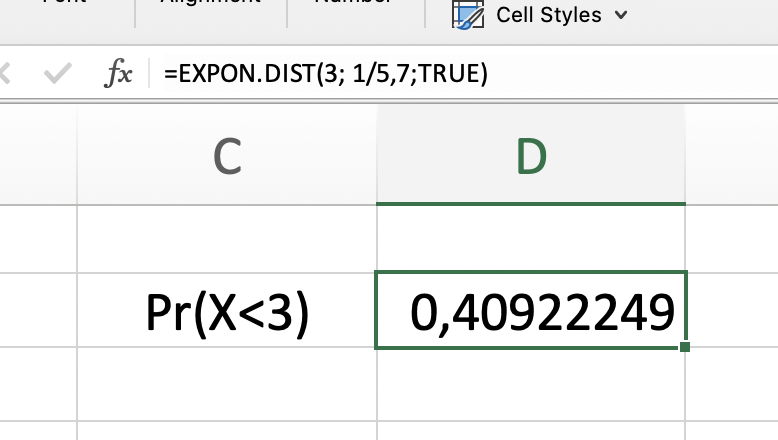778x440 pixels.
Task: Expand the Cell Styles dropdown arrow
Action: click(x=621, y=15)
